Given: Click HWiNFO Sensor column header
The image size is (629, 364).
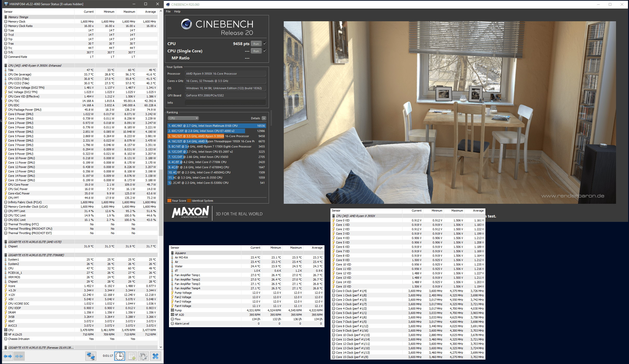Looking at the screenshot, I should pos(38,12).
